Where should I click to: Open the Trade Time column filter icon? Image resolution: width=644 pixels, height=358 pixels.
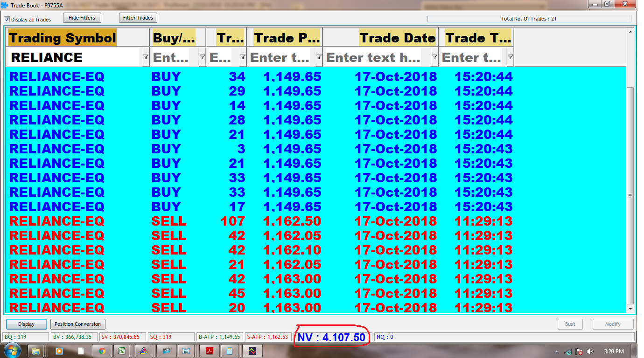coord(510,57)
